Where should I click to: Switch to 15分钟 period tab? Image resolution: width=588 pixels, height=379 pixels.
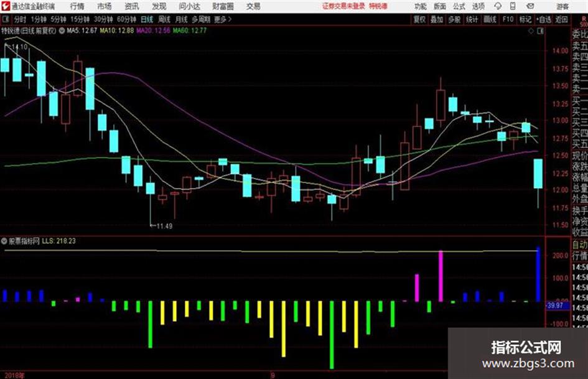(x=80, y=19)
